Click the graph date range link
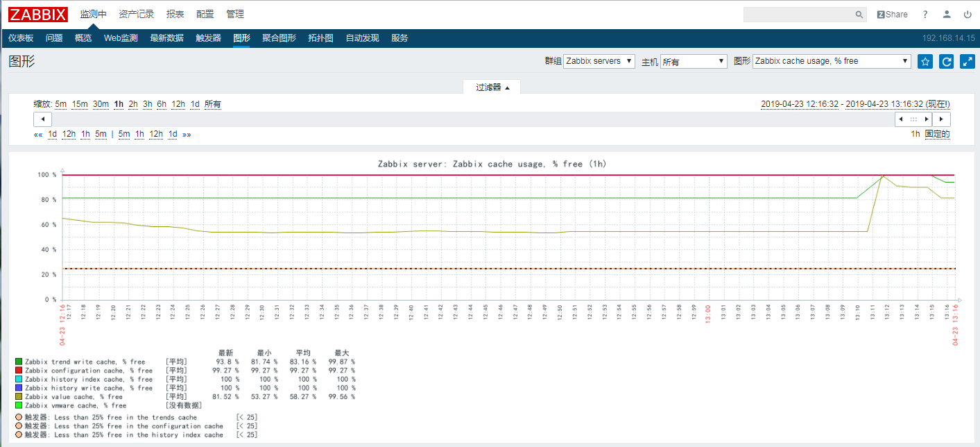980x447 pixels. (855, 104)
